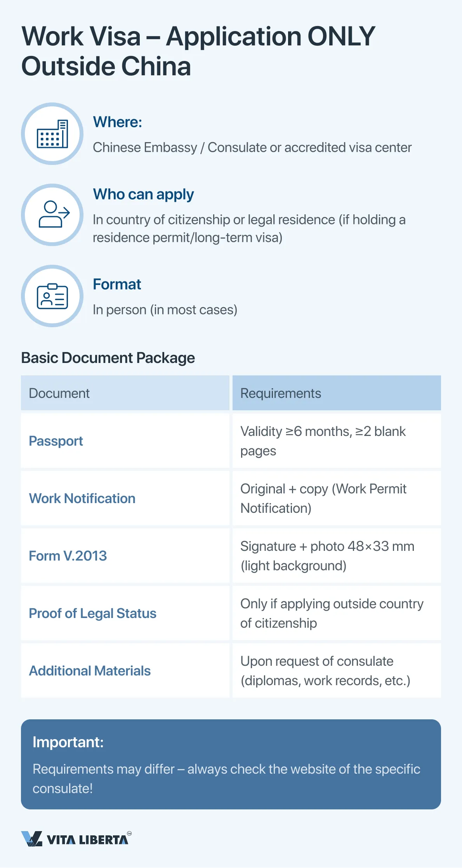The image size is (462, 868).
Task: Click the embassy building icon
Action: tap(52, 134)
